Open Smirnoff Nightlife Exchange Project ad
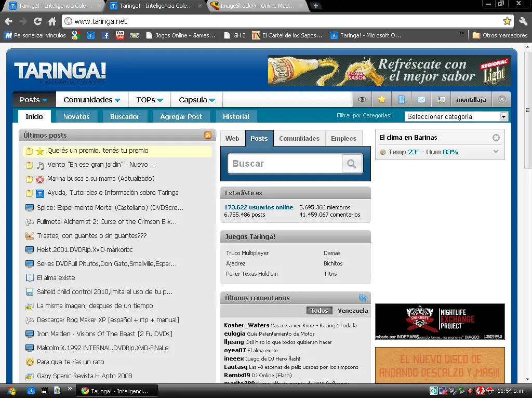532x399 pixels. pos(440,322)
